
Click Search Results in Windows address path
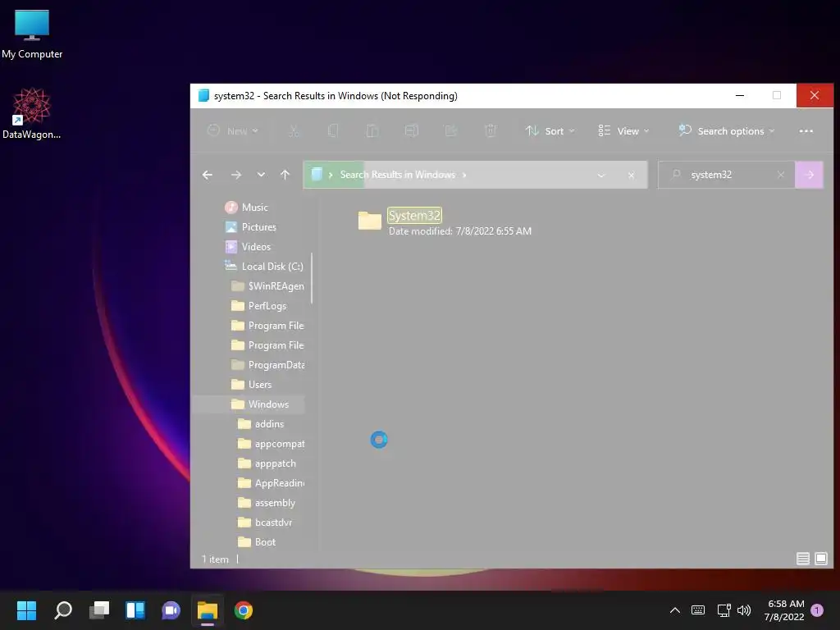coord(398,175)
